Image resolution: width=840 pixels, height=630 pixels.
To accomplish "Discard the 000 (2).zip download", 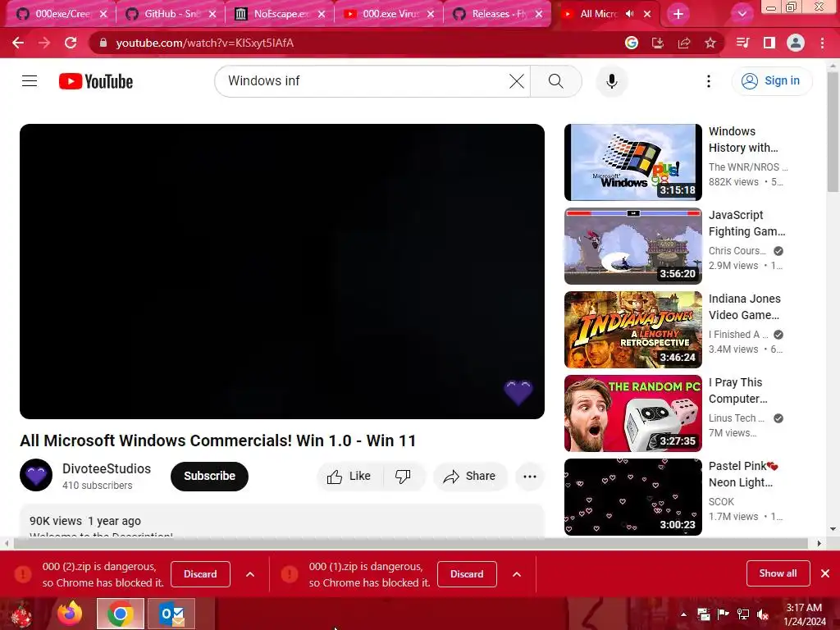I will coord(200,574).
